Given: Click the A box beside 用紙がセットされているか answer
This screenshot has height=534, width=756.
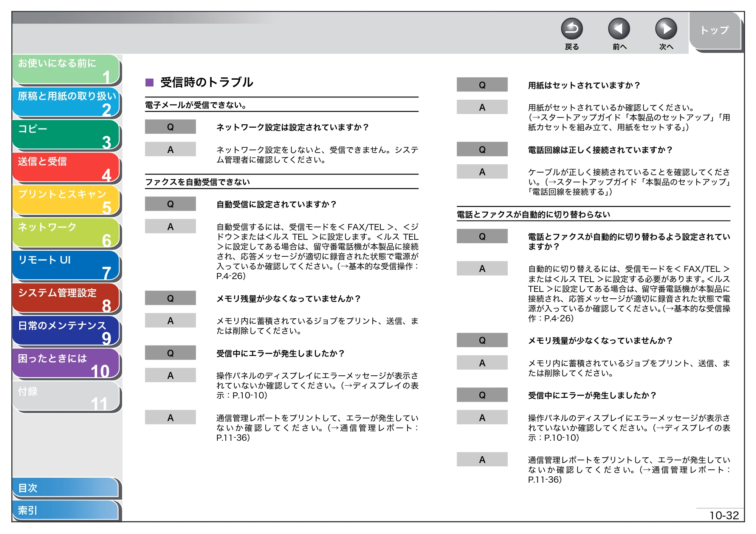Looking at the screenshot, I should (482, 107).
